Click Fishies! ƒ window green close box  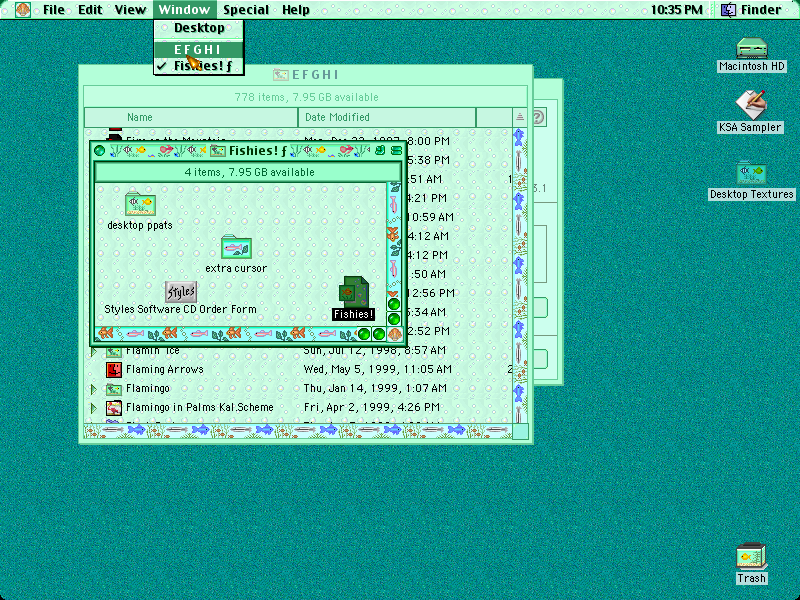point(99,151)
